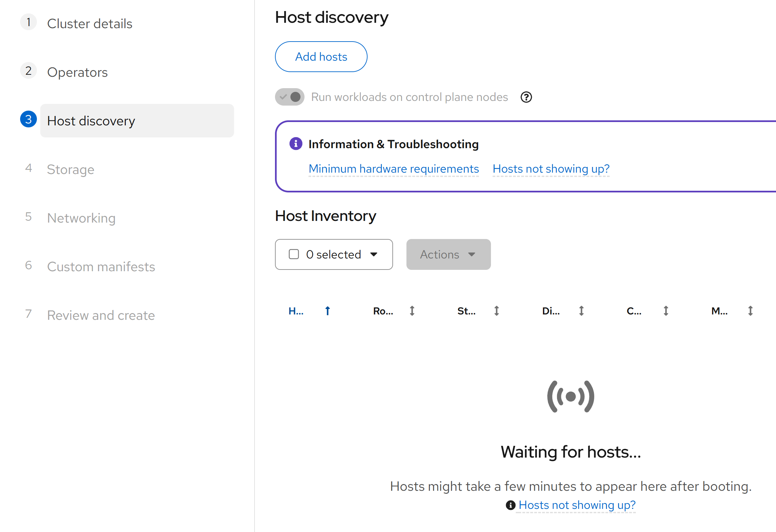776x532 pixels.
Task: Click the Information & Troubleshooting heading
Action: coord(394,144)
